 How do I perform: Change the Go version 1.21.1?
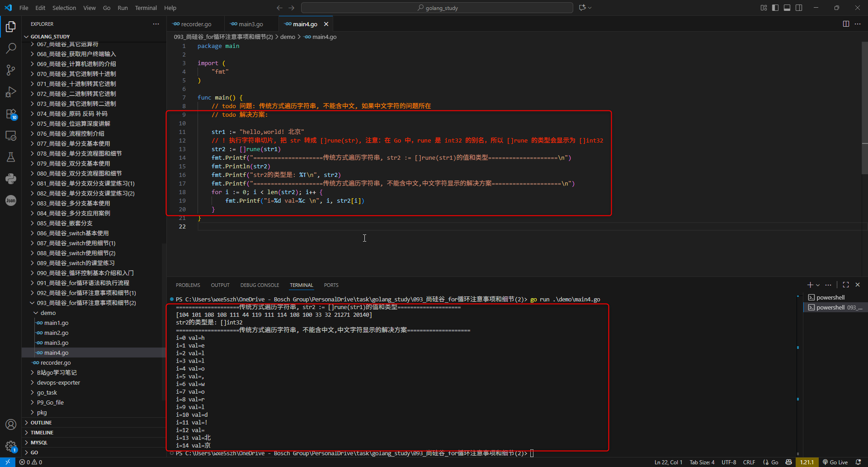(x=807, y=462)
